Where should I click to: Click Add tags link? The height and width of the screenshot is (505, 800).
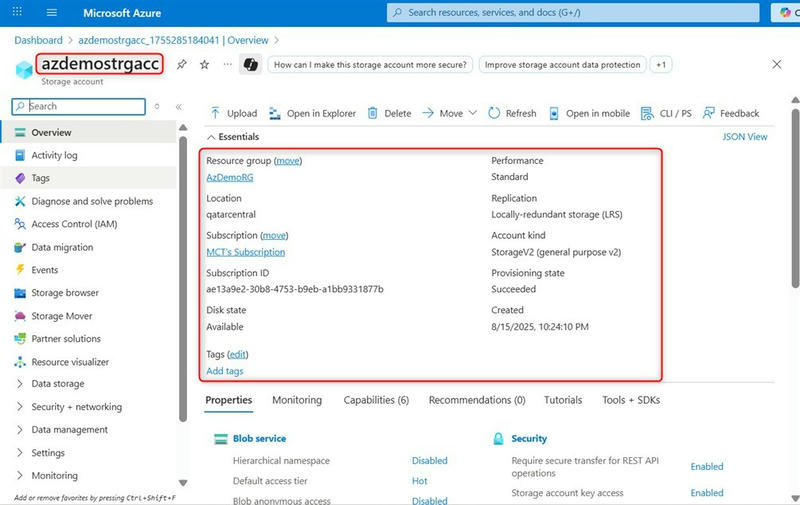coord(224,371)
